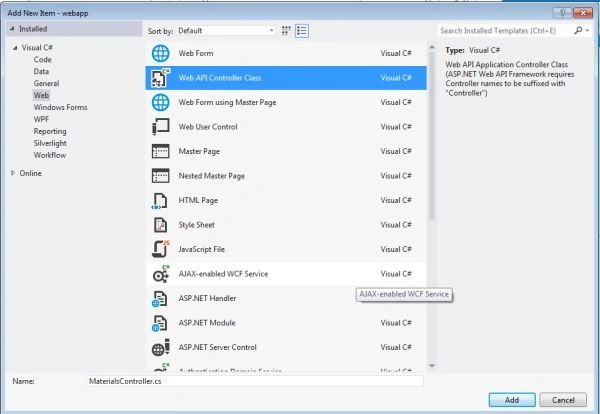Click the template list scrollbar thumb
Screen dimensions: 600x414
click(432, 136)
